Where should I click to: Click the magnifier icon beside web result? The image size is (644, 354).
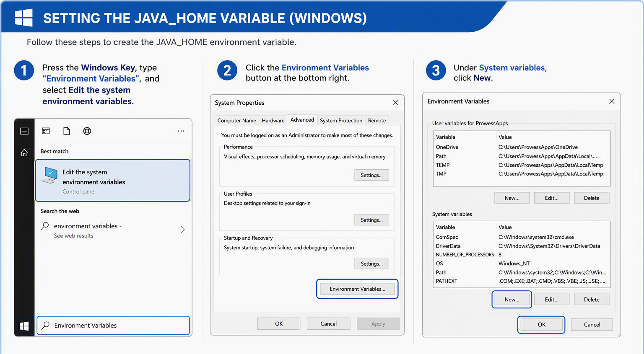(x=45, y=226)
